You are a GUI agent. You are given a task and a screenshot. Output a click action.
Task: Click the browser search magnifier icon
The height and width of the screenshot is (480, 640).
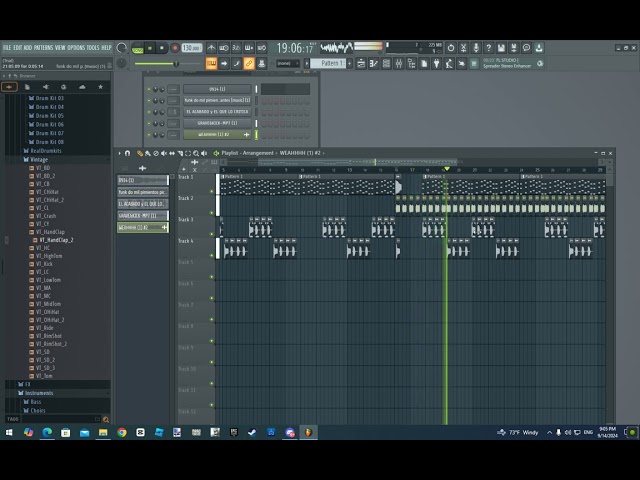click(106, 419)
